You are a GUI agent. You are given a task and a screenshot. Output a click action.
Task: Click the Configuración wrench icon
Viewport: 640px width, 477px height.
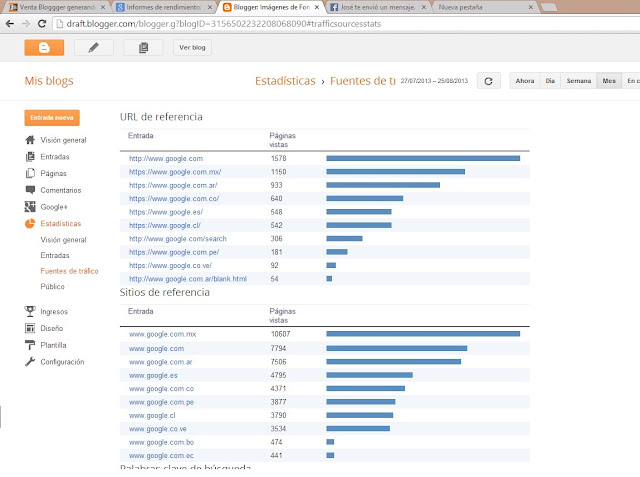tap(30, 362)
